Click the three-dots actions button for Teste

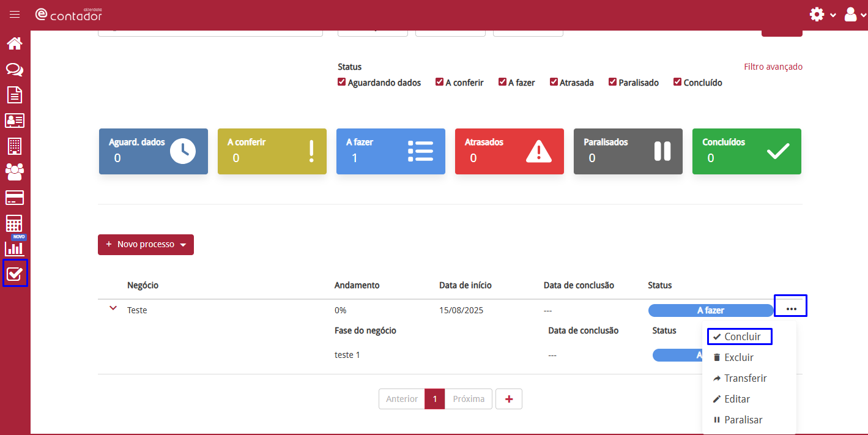(791, 308)
